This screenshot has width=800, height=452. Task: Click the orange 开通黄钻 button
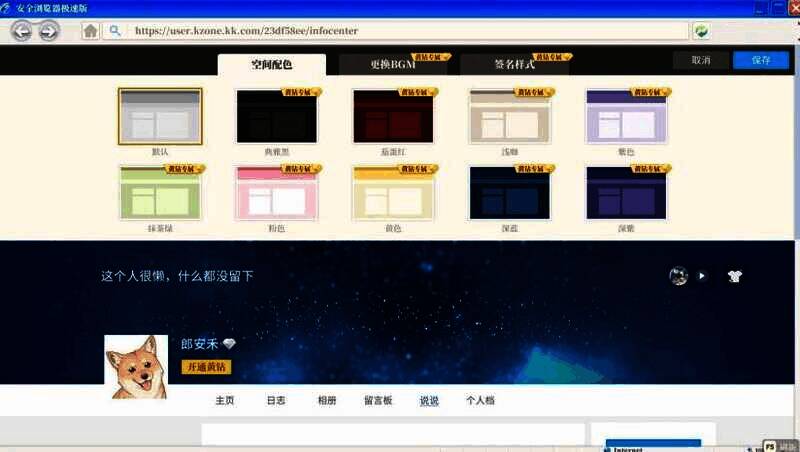(206, 367)
